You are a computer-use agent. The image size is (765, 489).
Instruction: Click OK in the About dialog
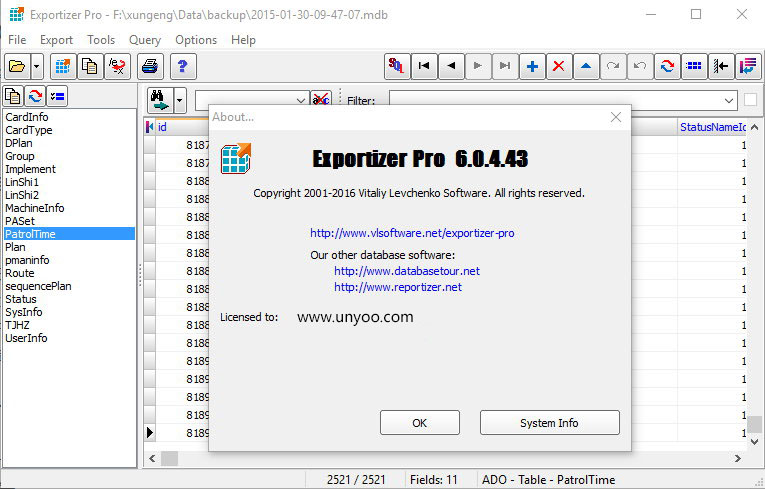coord(420,423)
